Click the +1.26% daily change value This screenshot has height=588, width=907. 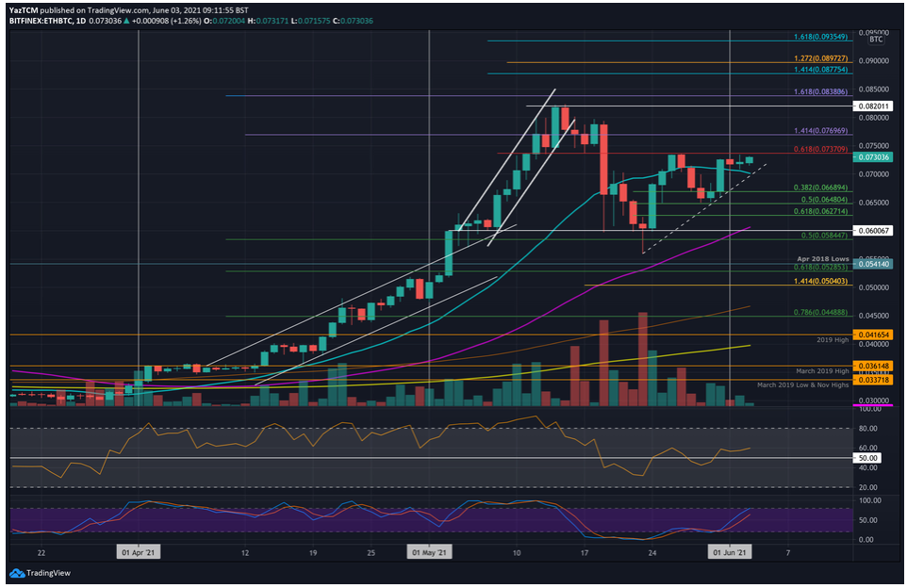(x=187, y=21)
